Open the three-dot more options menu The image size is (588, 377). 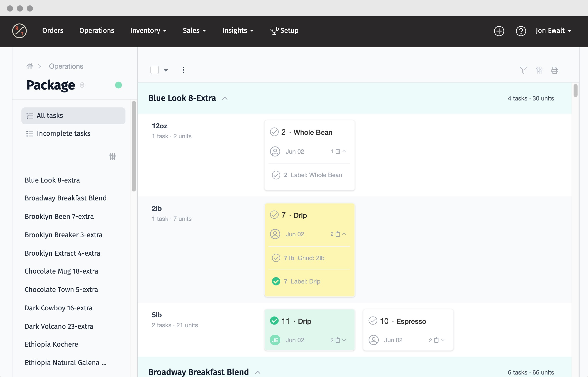[183, 70]
